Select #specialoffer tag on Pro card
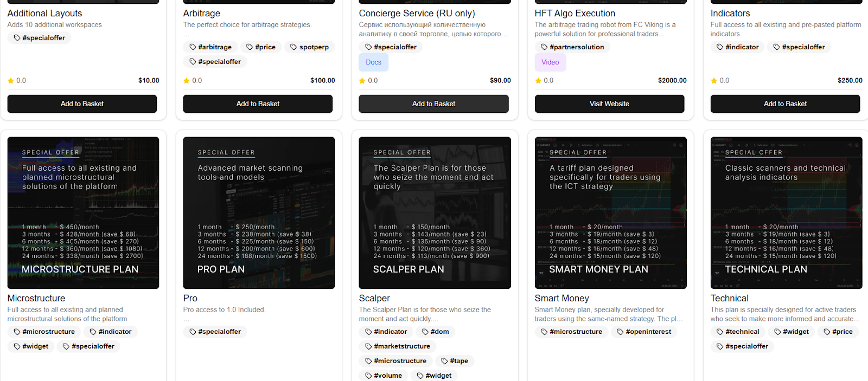The image size is (868, 381). [x=215, y=332]
